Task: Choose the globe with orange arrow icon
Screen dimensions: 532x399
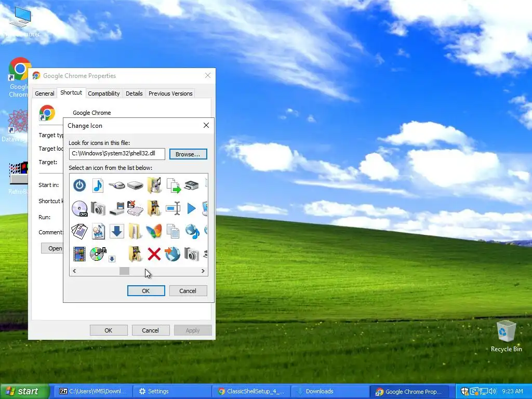Action: [172, 254]
